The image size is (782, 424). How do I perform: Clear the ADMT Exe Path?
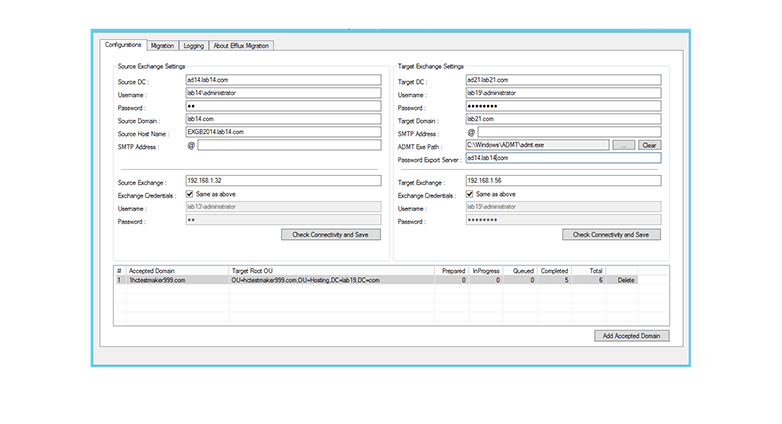click(649, 145)
